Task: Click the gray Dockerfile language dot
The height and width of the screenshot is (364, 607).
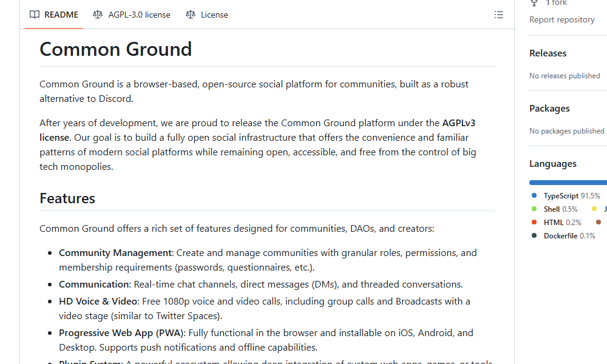Action: coord(533,235)
